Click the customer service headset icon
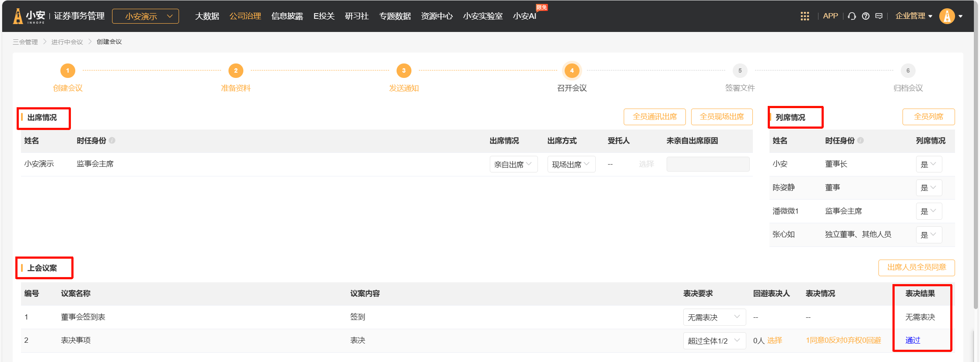 pyautogui.click(x=852, y=16)
